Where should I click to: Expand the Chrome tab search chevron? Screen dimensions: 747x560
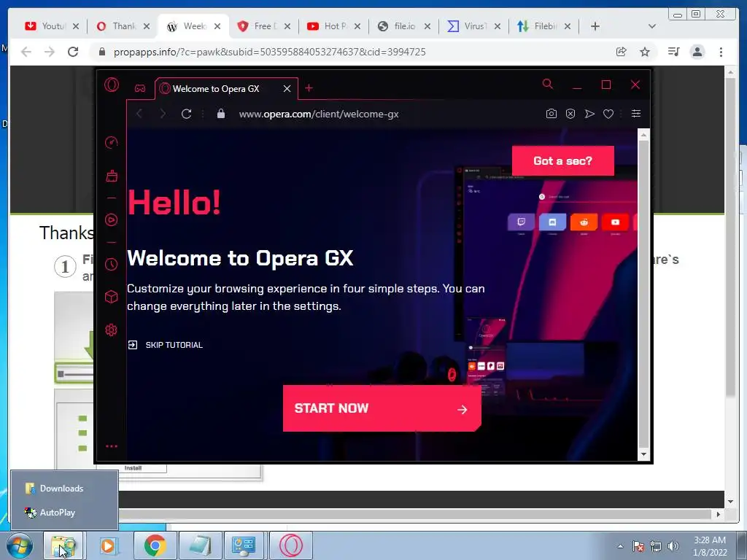(652, 26)
